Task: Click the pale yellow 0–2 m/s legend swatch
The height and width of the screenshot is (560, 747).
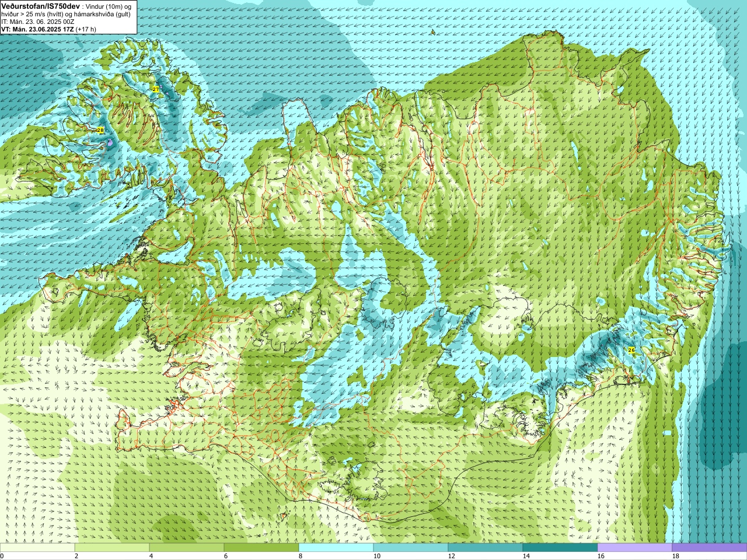Action: tap(37, 548)
